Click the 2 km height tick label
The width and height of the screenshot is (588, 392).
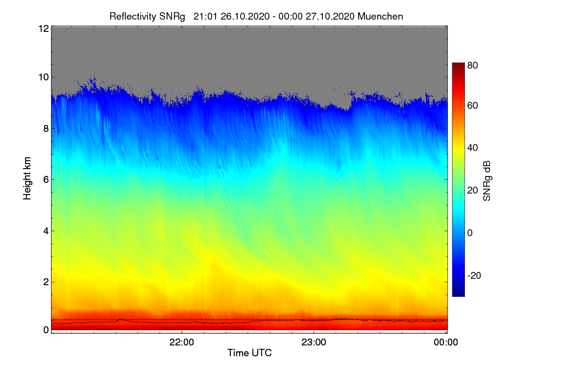[x=46, y=281]
